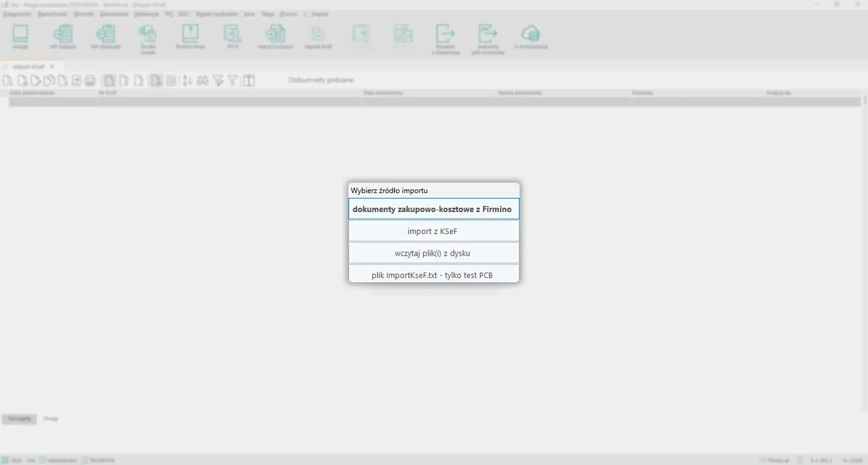Click the Import KSeF ribbon icon
This screenshot has width=868, height=465.
[318, 36]
